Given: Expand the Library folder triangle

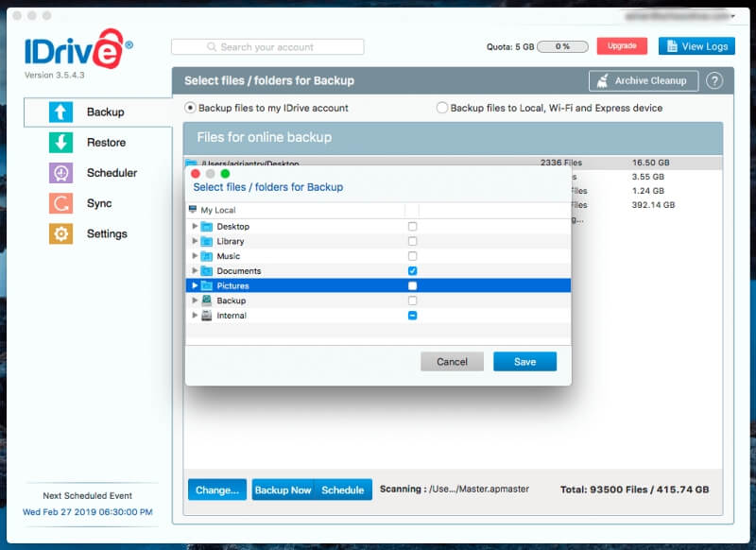Looking at the screenshot, I should tap(195, 241).
